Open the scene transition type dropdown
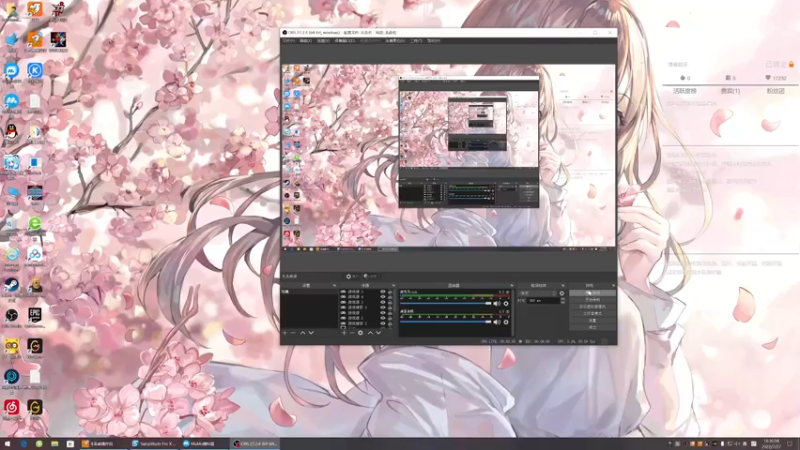This screenshot has width=800, height=450. click(538, 293)
